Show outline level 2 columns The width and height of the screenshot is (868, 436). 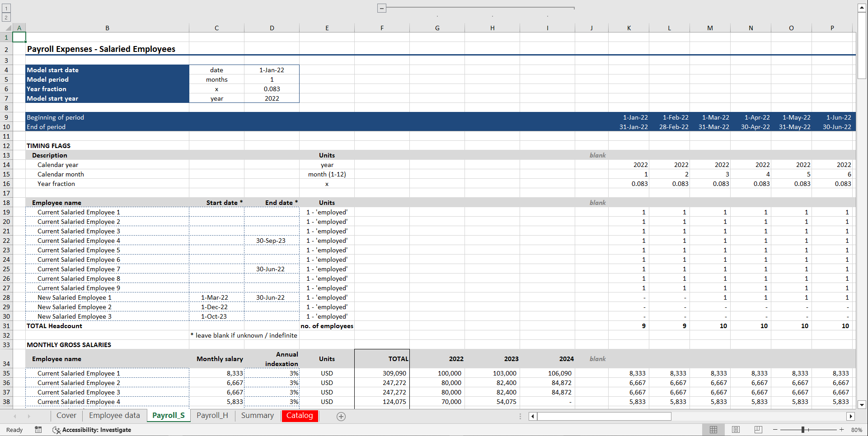6,17
